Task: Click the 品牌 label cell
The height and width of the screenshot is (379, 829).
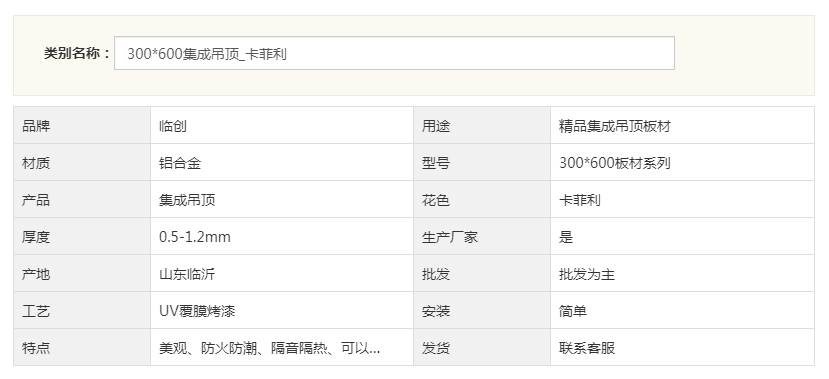Action: pos(82,125)
